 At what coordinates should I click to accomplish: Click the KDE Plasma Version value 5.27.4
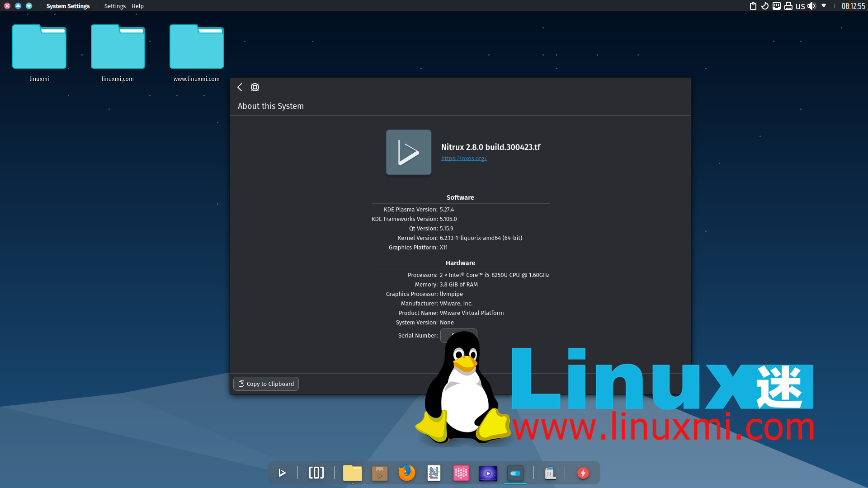(447, 210)
